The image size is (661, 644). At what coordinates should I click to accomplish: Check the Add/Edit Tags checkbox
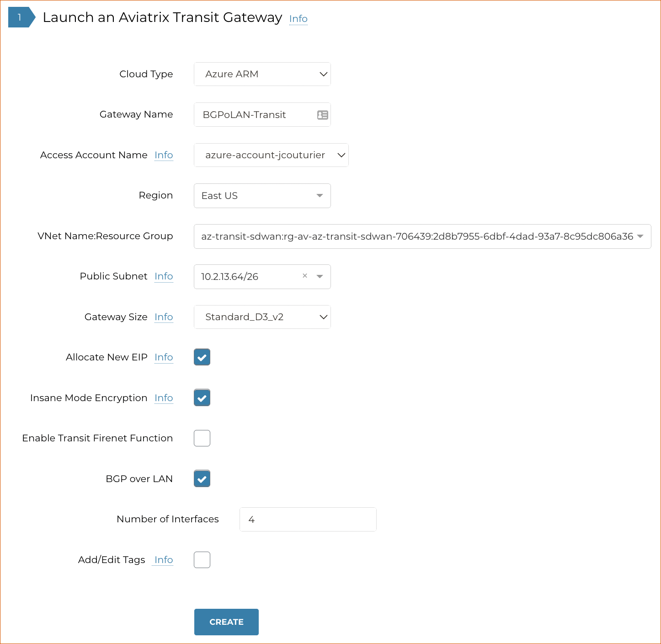click(202, 560)
